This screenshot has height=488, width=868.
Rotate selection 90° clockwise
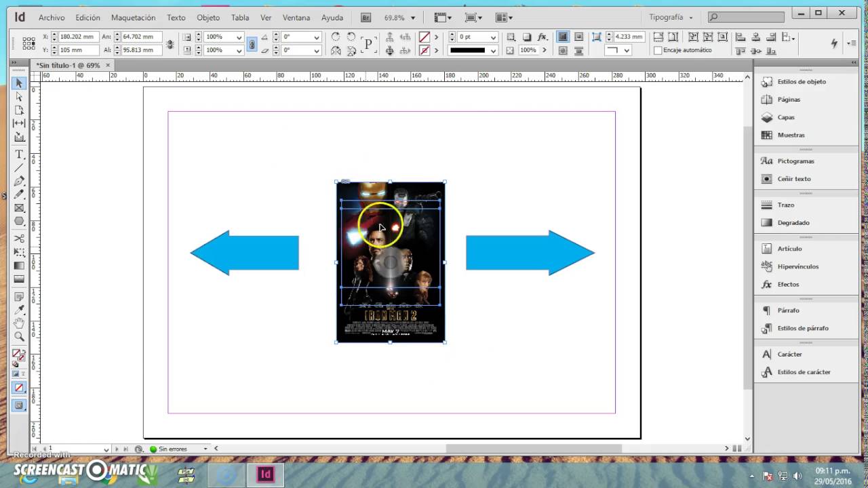pos(336,37)
